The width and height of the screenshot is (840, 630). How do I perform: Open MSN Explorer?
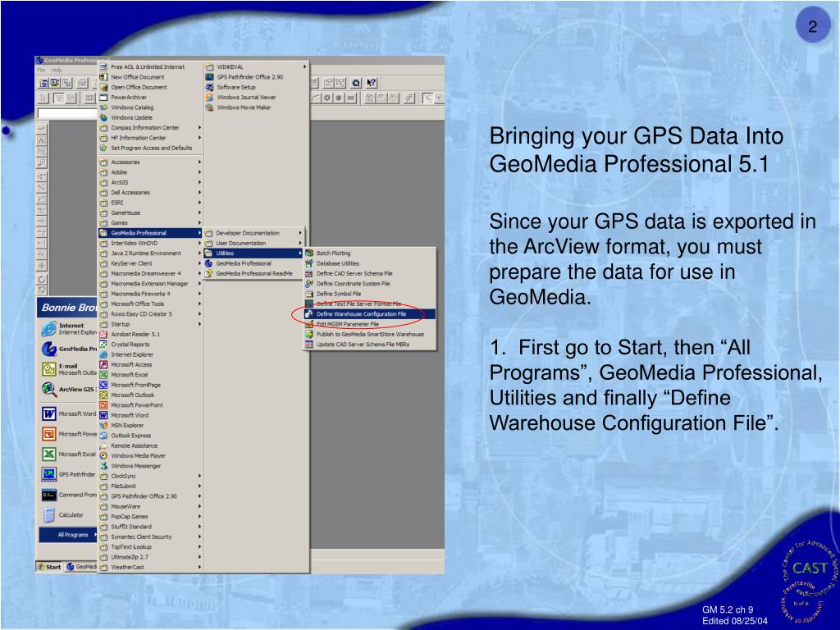tap(151, 426)
